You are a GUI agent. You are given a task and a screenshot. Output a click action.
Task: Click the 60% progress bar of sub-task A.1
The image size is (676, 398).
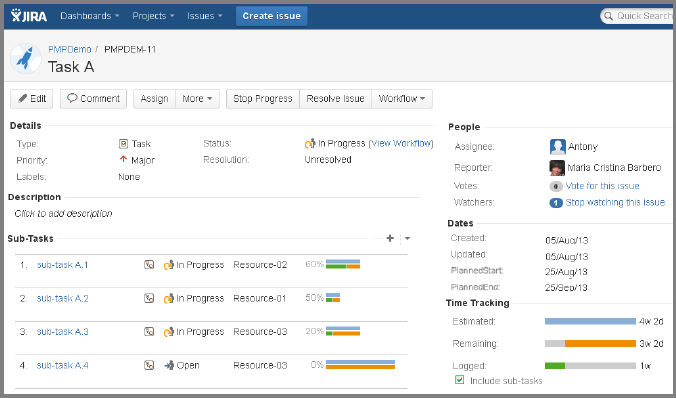[x=343, y=264]
